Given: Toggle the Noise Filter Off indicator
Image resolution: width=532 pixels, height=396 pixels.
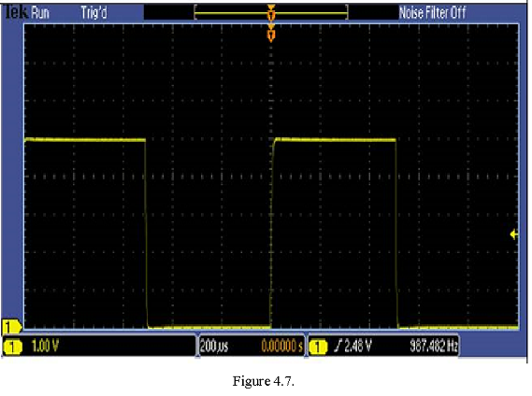Looking at the screenshot, I should click(x=432, y=13).
